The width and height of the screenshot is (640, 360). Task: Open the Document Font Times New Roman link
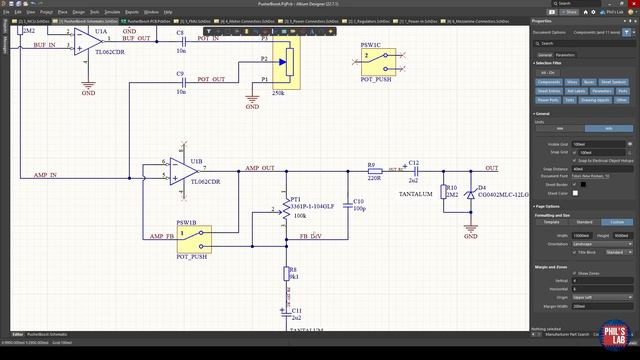click(590, 176)
